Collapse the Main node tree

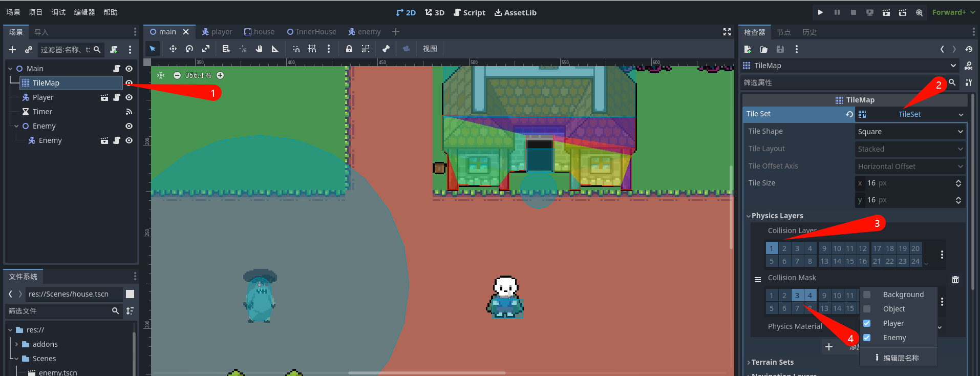click(10, 69)
